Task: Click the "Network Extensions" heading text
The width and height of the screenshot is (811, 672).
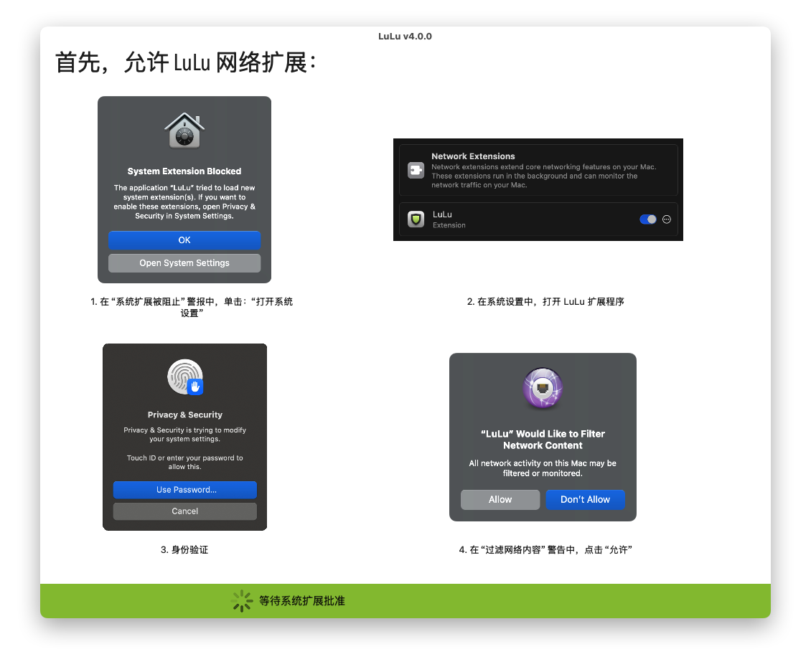Action: coord(473,156)
